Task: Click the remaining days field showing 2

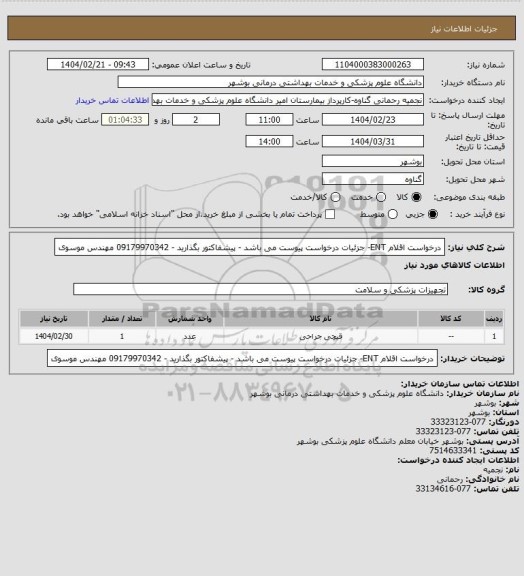Action: coord(196,120)
